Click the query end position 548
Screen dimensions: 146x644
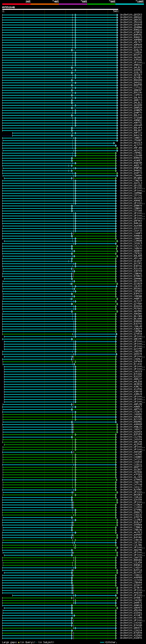point(115,11)
